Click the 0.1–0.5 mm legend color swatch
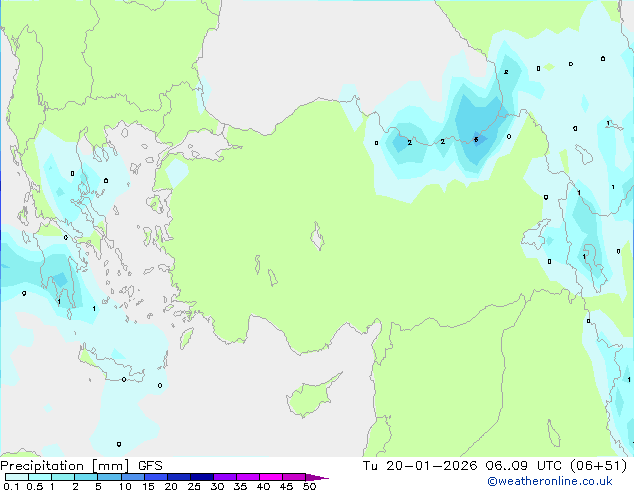Viewport: 634px width, 490px height. (x=17, y=477)
